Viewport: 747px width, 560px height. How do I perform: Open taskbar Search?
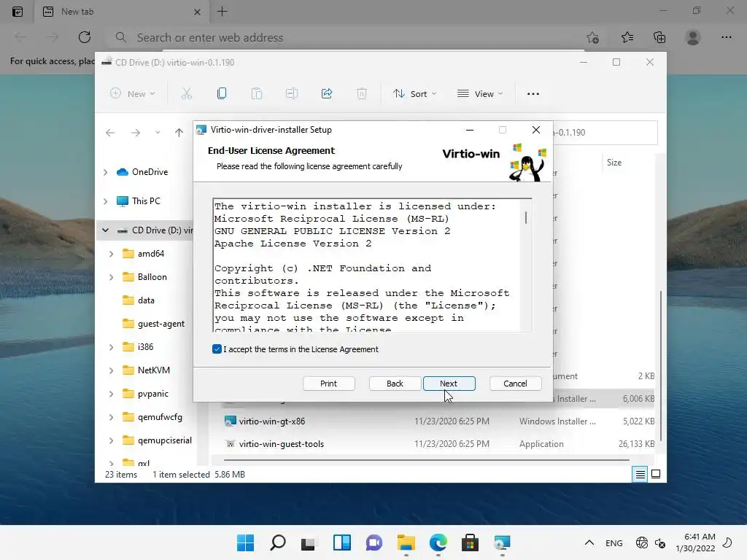point(278,542)
